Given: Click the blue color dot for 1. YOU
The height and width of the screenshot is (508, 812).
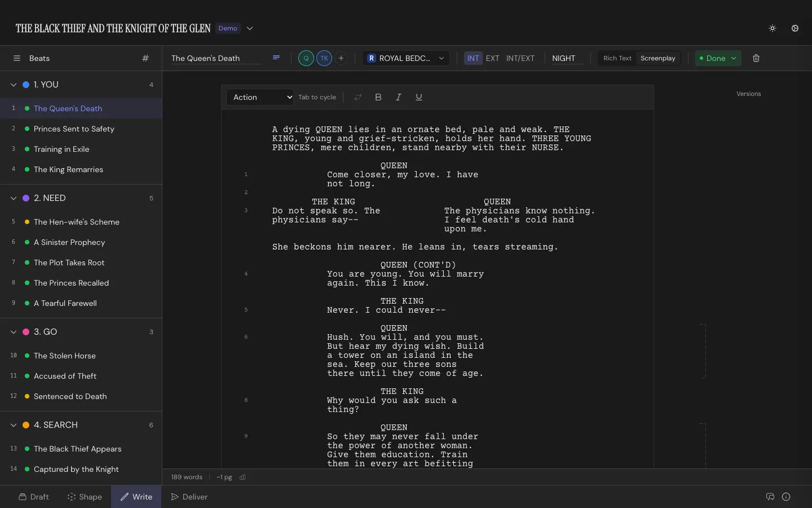Looking at the screenshot, I should point(26,85).
